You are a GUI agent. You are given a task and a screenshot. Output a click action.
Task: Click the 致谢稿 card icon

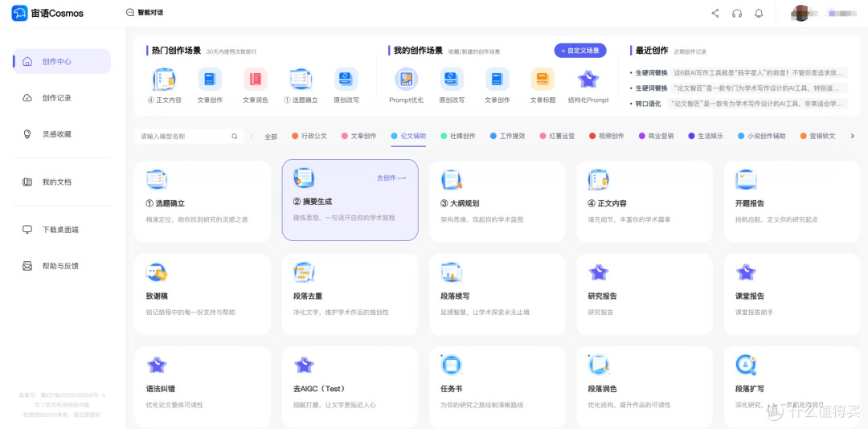click(157, 272)
